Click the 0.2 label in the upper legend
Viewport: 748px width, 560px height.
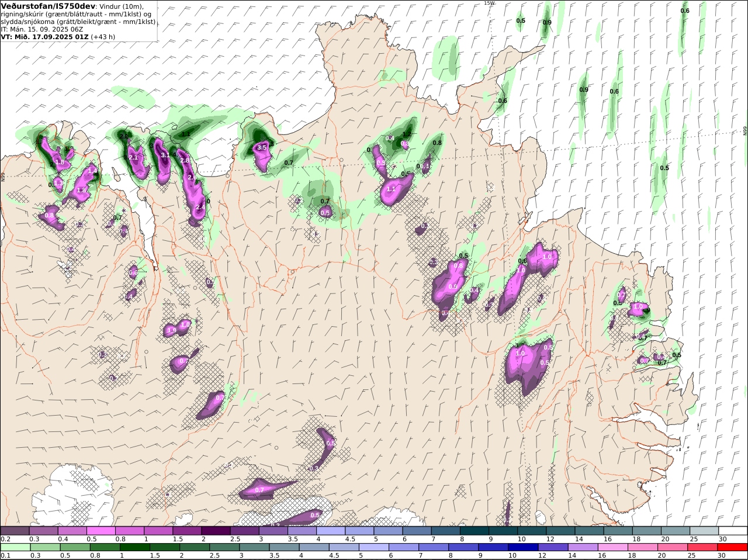[x=5, y=539]
